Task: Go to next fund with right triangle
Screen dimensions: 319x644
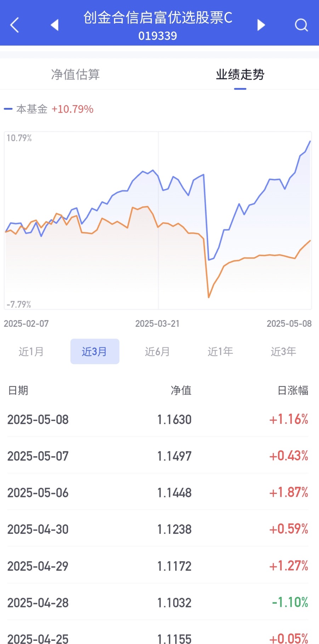Action: coord(261,25)
